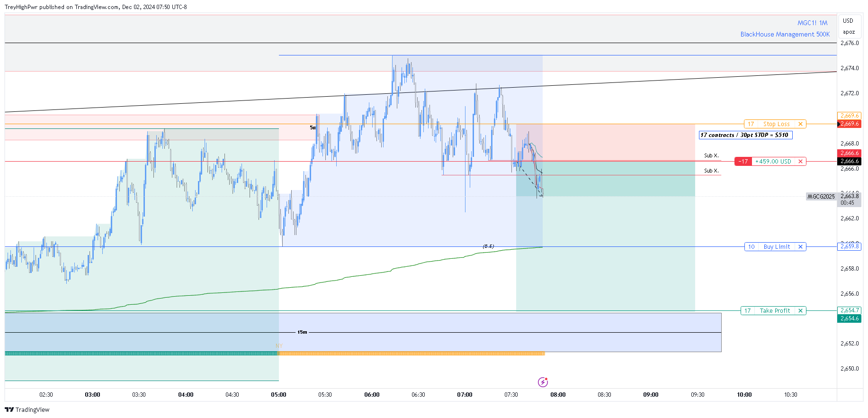
Task: Click the orange 2,669.6 price tag
Action: pyautogui.click(x=850, y=116)
